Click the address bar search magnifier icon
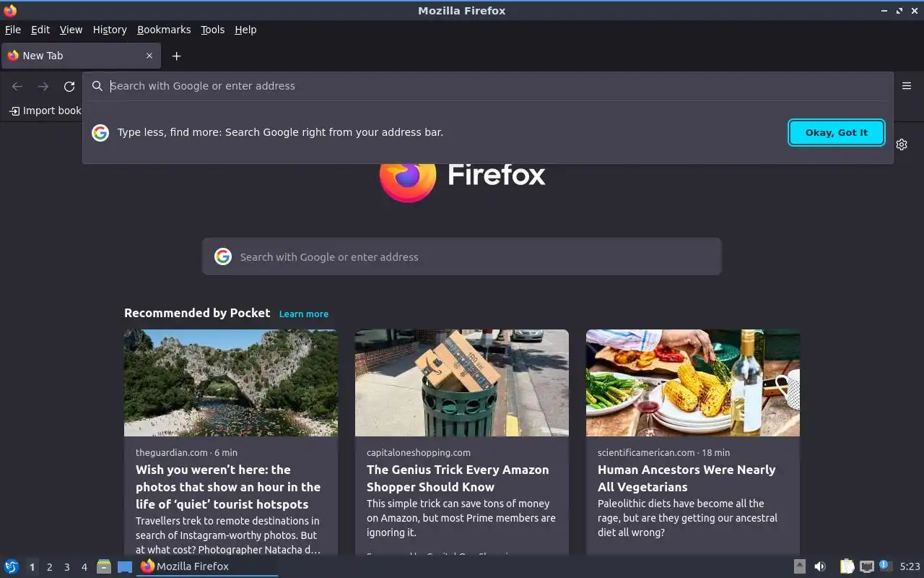The image size is (924, 578). click(x=97, y=86)
